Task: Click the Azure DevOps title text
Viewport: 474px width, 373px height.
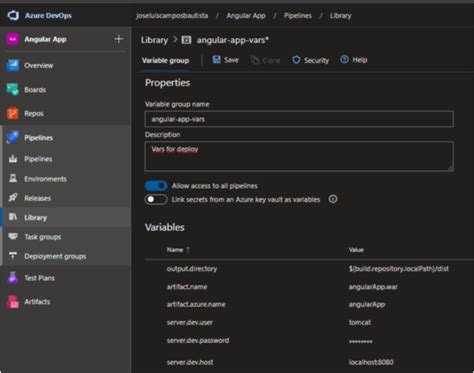Action: [x=48, y=15]
